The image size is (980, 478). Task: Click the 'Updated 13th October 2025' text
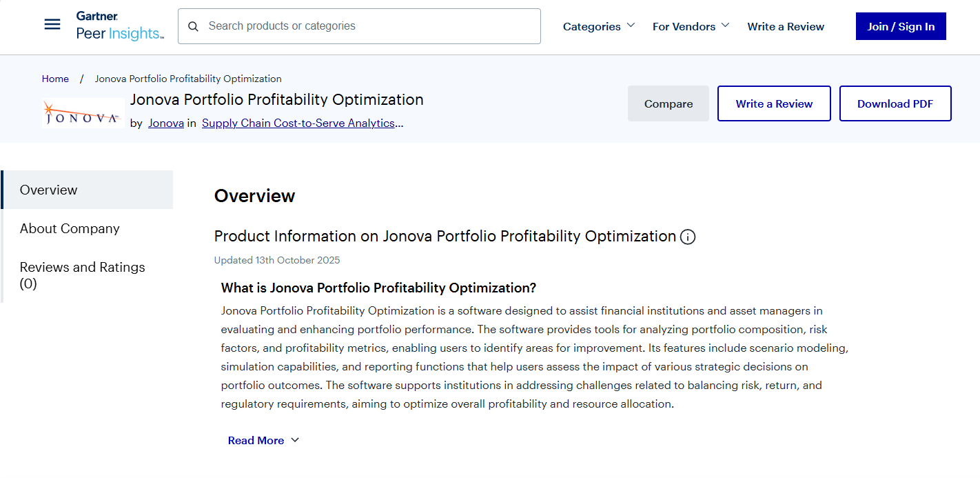click(x=277, y=260)
